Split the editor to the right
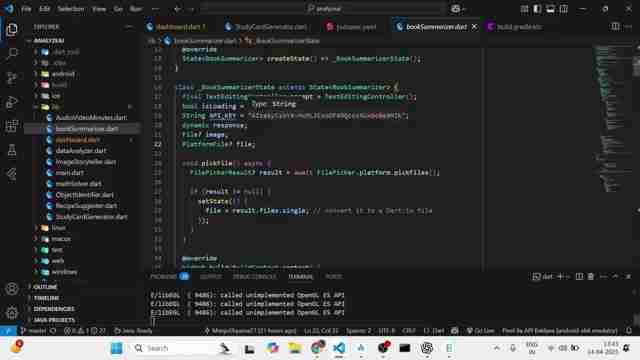The height and width of the screenshot is (360, 640). (x=615, y=27)
